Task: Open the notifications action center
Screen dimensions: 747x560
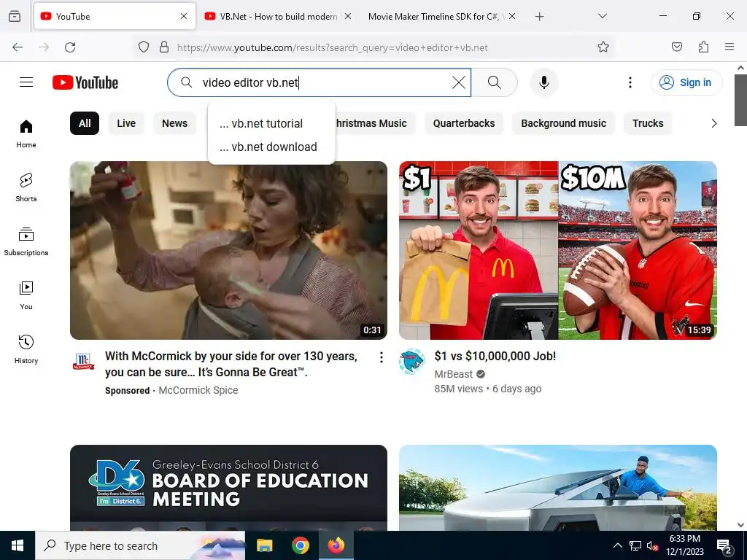Action: pos(724,545)
